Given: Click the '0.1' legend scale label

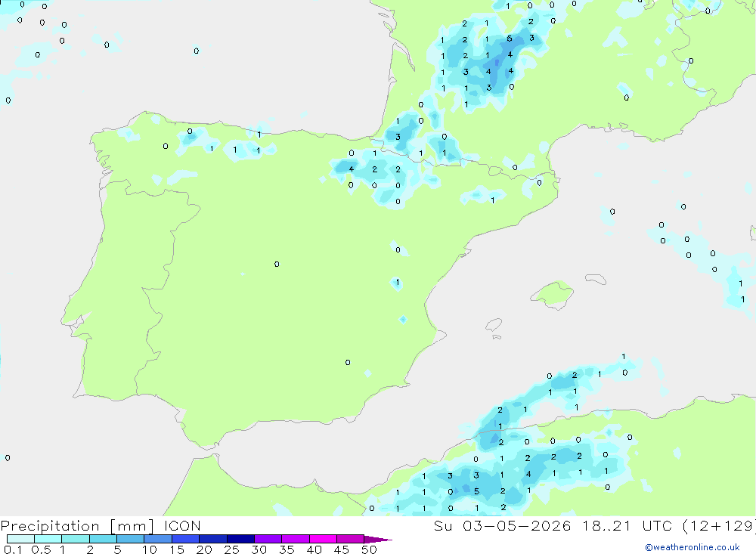Looking at the screenshot, I should [x=13, y=549].
